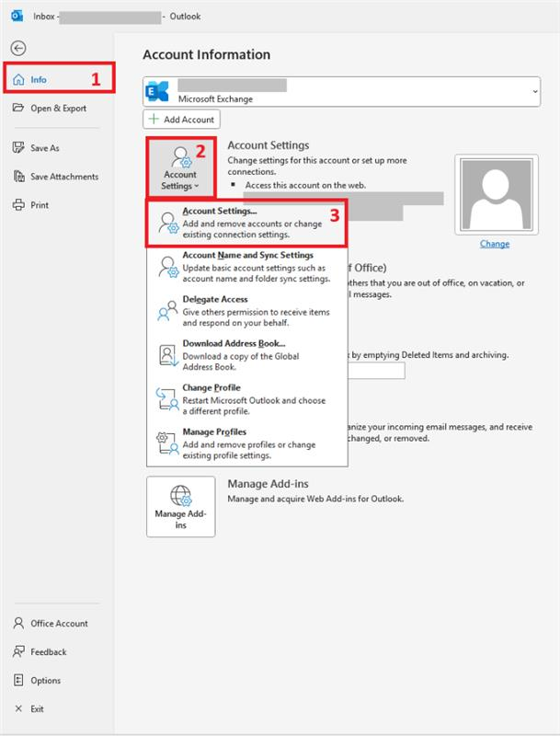Click the Manage Profiles gear icon

pos(167,443)
